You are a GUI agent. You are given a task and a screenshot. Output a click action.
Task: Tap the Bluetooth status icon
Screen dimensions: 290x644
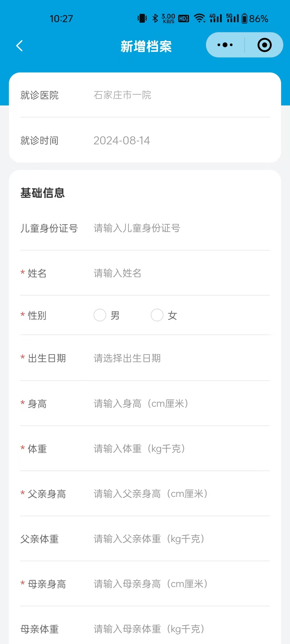point(155,18)
